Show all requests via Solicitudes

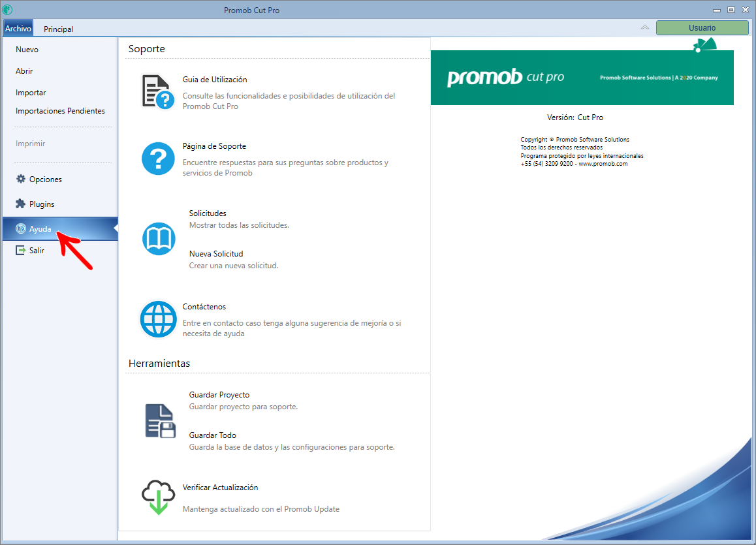(x=208, y=213)
